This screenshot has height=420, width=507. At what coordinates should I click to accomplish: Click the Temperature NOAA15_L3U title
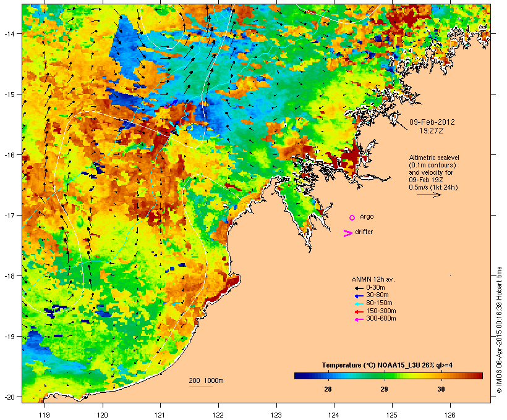pos(387,365)
